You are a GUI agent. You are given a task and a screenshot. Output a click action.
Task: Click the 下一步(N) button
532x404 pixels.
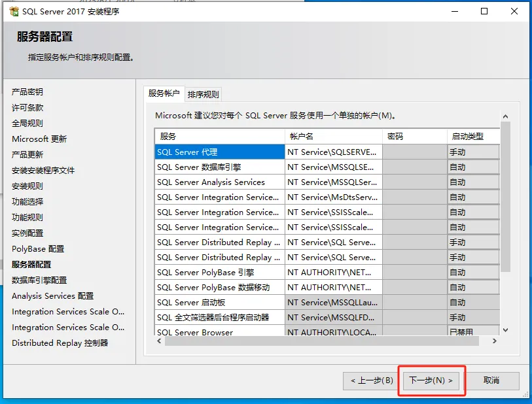click(x=431, y=380)
